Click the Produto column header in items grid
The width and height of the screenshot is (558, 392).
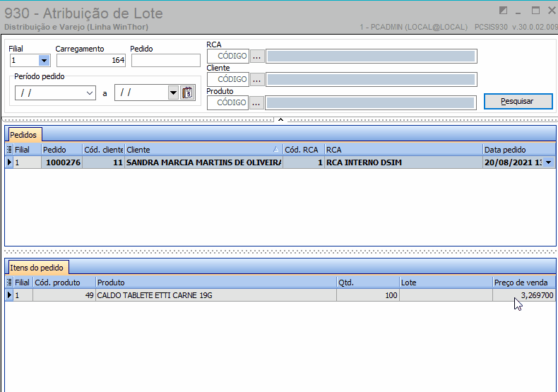pyautogui.click(x=216, y=283)
